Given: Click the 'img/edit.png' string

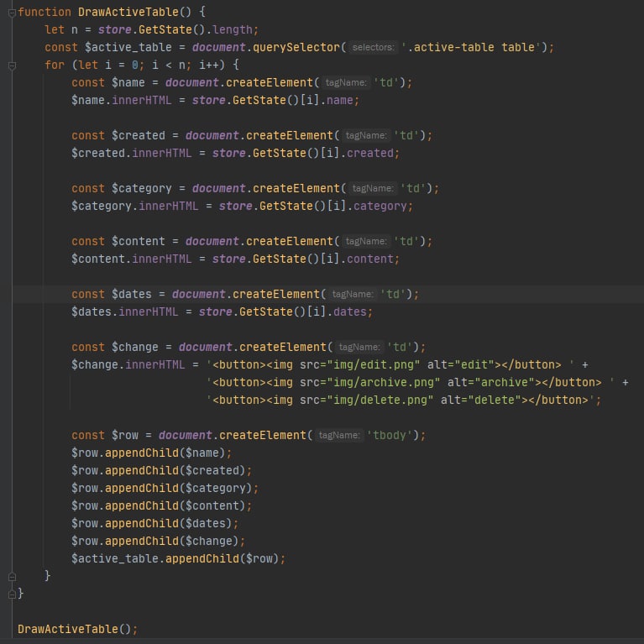Looking at the screenshot, I should click(x=373, y=365).
